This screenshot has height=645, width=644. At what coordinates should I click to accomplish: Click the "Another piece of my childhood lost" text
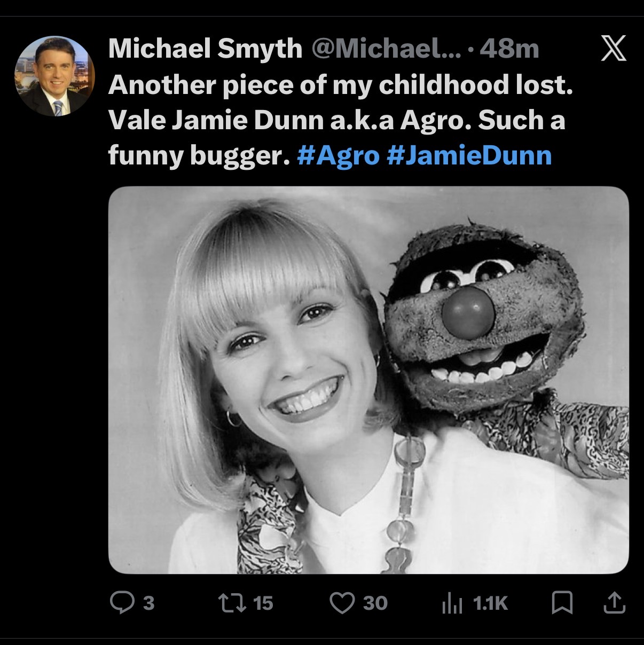coord(340,85)
